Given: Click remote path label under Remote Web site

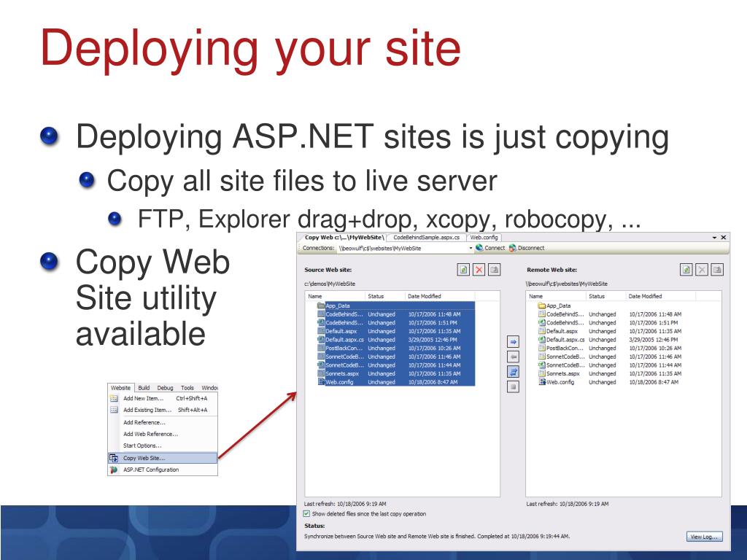Looking at the screenshot, I should [567, 284].
